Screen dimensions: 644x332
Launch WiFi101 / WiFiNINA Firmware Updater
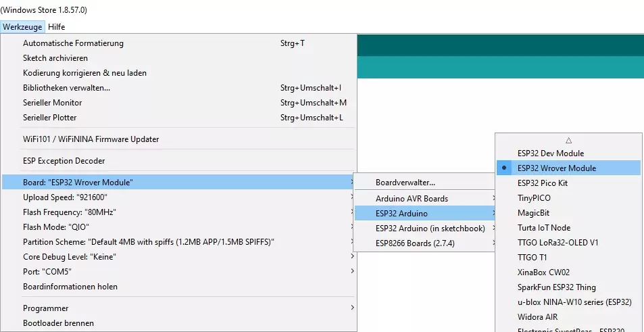point(179,139)
